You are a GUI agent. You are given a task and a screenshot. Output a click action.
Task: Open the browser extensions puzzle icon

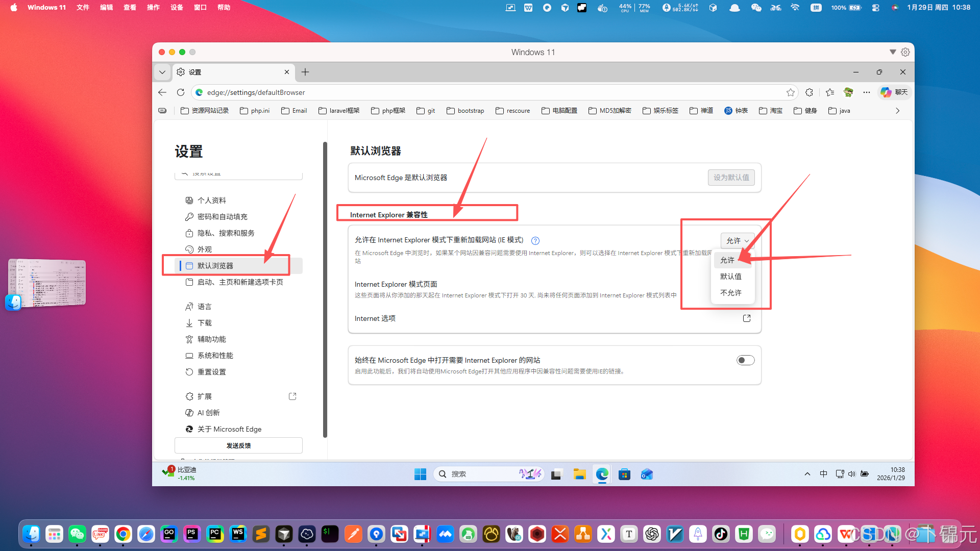tap(809, 92)
